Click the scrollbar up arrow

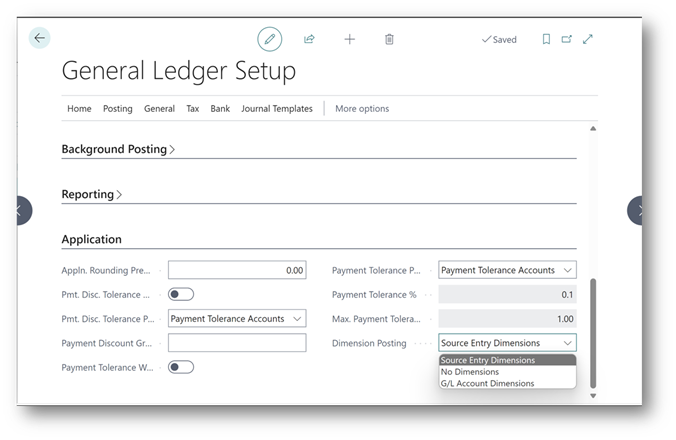click(593, 128)
